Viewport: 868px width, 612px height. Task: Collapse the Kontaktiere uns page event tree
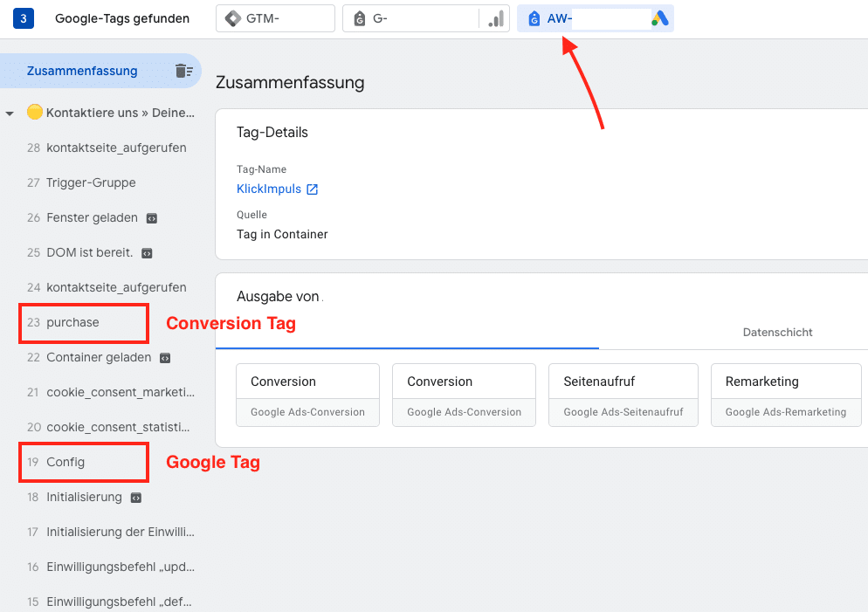pyautogui.click(x=10, y=113)
